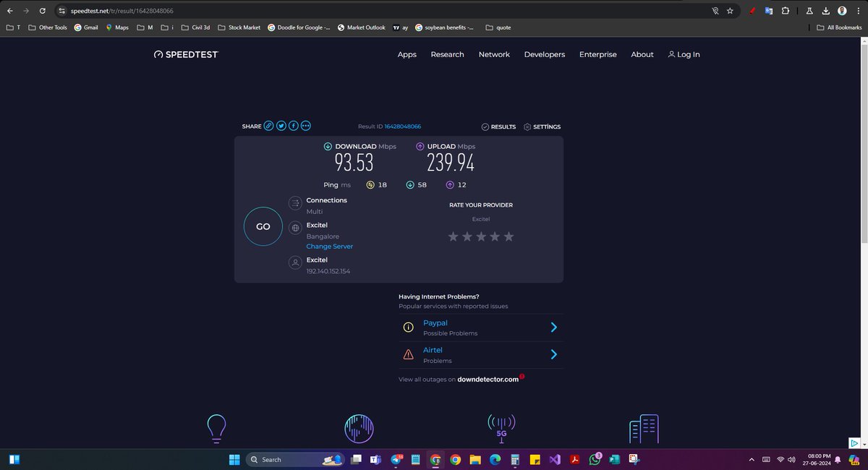Viewport: 868px width, 470px height.
Task: Open Chrome Labs flask icon
Action: 809,11
